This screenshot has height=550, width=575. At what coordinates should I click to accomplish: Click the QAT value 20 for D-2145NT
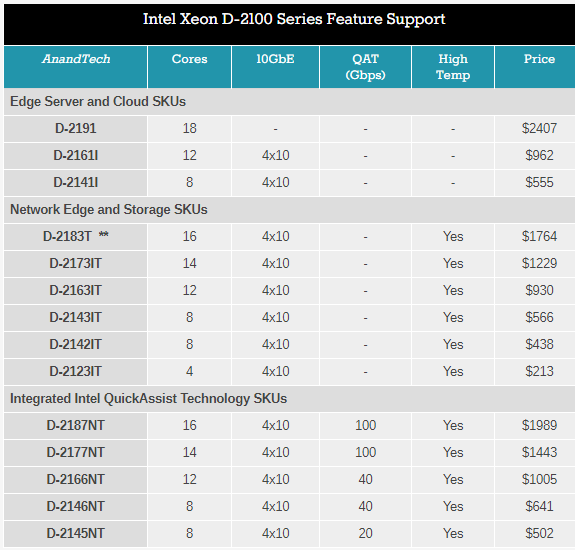[x=365, y=533]
